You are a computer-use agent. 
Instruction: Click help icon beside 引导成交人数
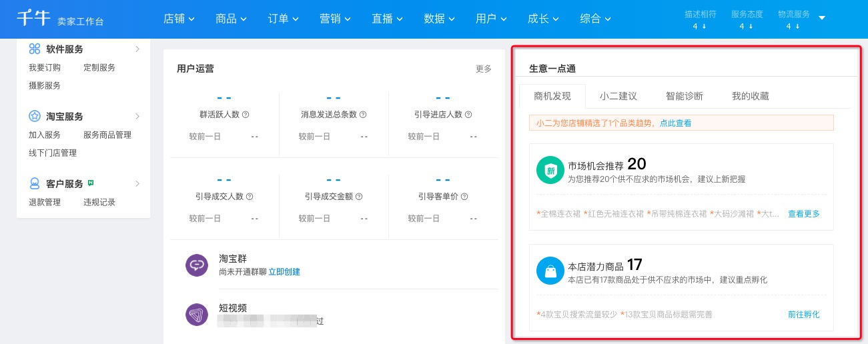click(250, 197)
